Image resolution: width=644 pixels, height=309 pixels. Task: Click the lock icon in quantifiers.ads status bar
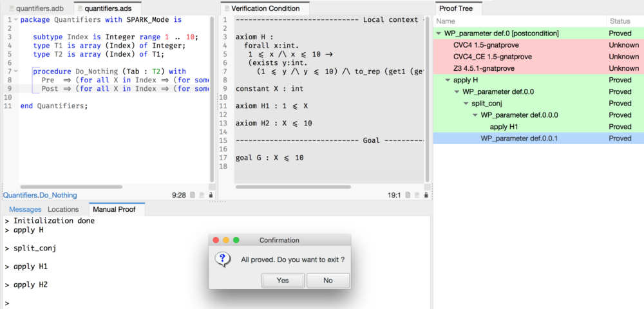[211, 195]
